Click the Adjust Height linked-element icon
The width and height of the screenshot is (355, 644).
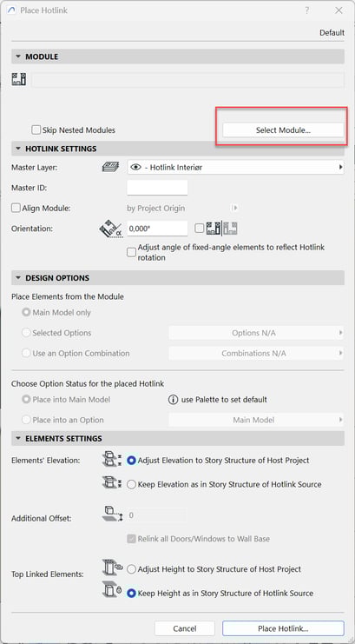(113, 569)
